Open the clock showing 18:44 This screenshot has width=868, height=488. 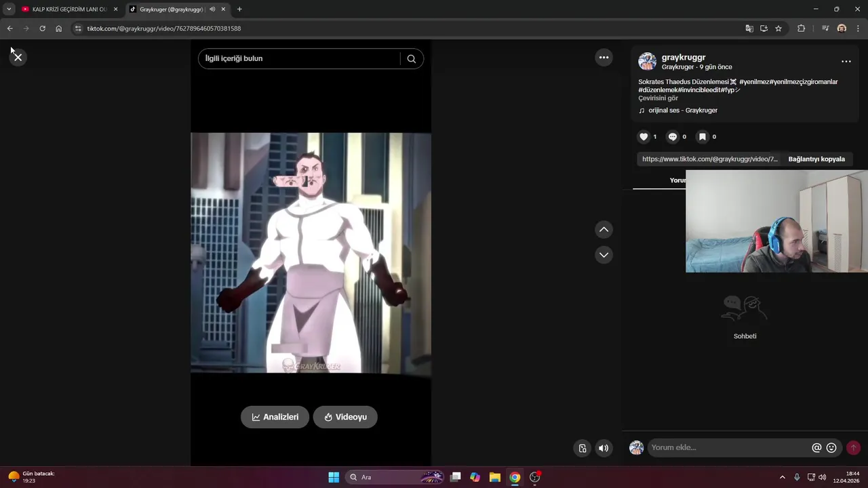[846, 477]
